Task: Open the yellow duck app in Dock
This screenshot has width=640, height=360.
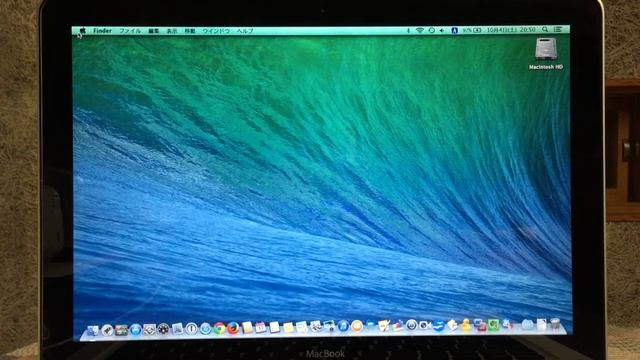Action: (x=466, y=325)
